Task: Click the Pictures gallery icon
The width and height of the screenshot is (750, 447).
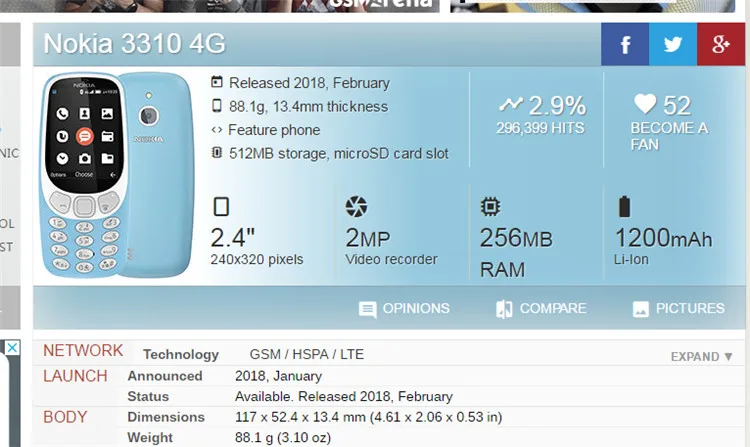Action: tap(640, 309)
